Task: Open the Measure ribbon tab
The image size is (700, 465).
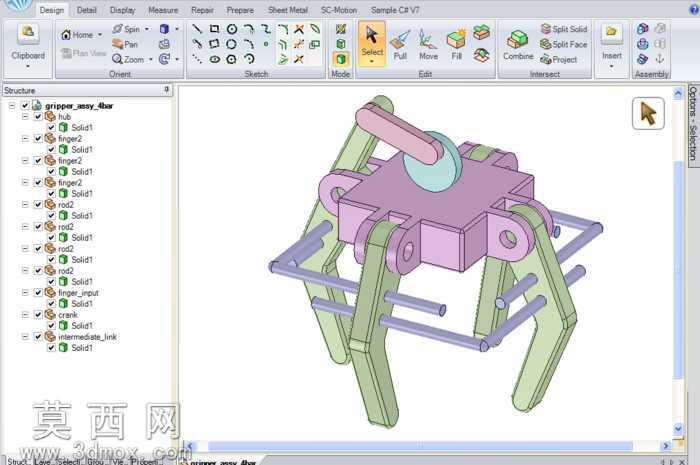Action: [x=163, y=10]
